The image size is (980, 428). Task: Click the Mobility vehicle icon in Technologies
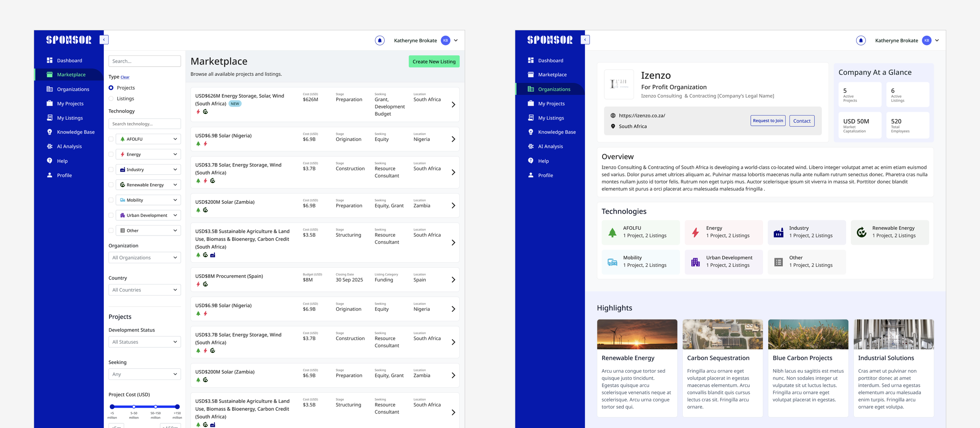pos(612,262)
